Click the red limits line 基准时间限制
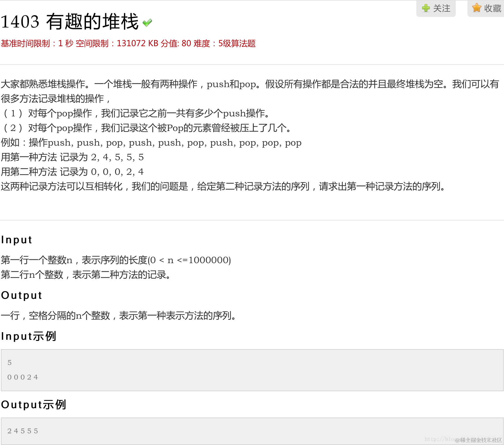Screen dimensions: 504x445 128,44
